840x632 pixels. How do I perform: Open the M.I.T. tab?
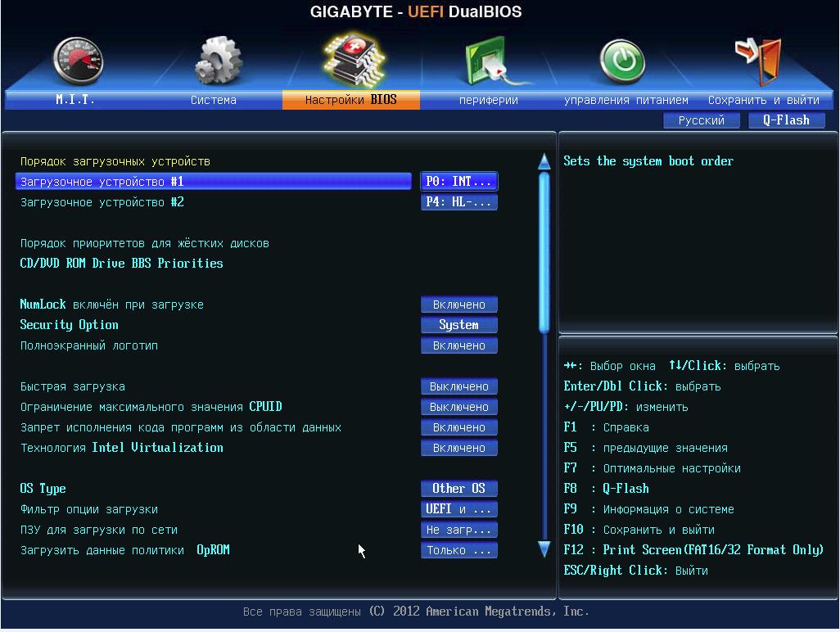75,100
